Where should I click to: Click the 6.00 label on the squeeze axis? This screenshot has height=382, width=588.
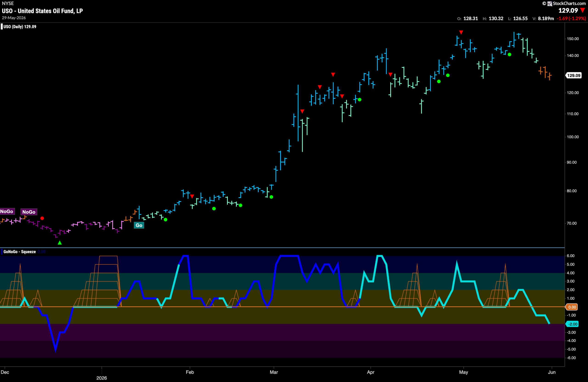point(571,256)
